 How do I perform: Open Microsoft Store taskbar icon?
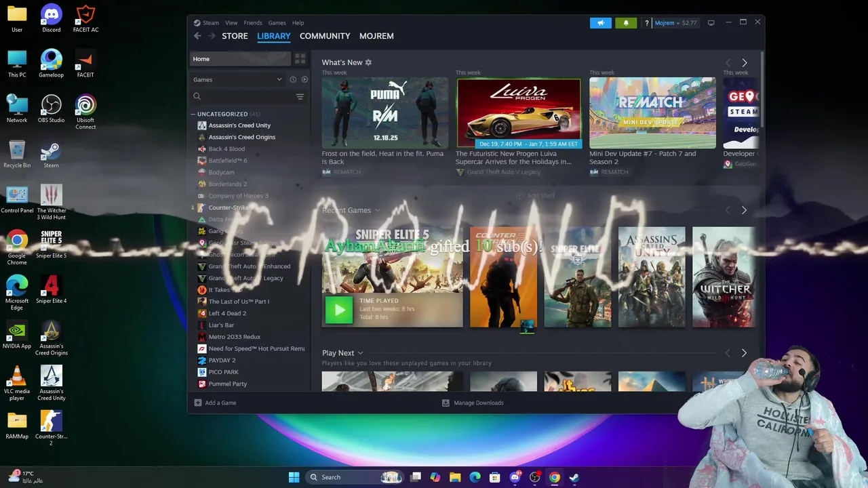tap(495, 477)
